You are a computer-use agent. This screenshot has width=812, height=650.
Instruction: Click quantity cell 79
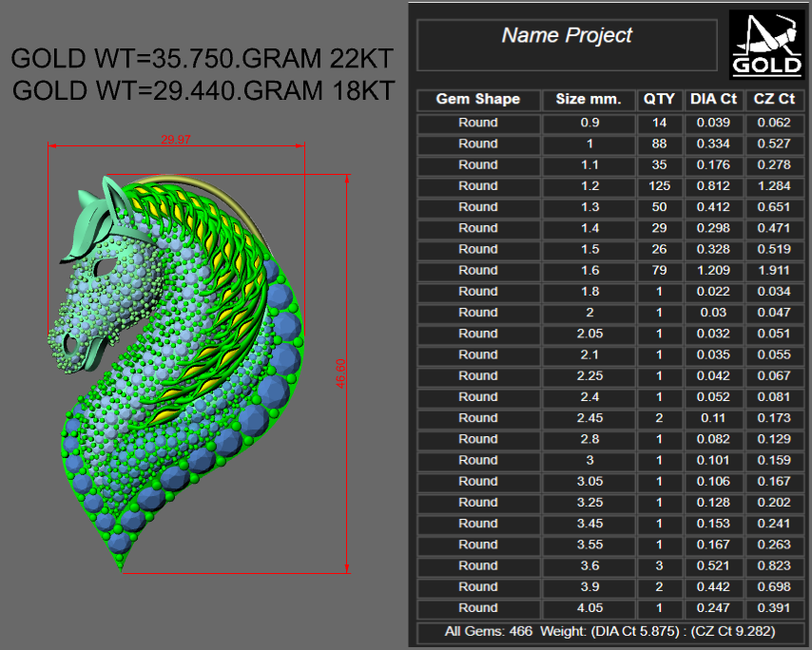point(659,271)
